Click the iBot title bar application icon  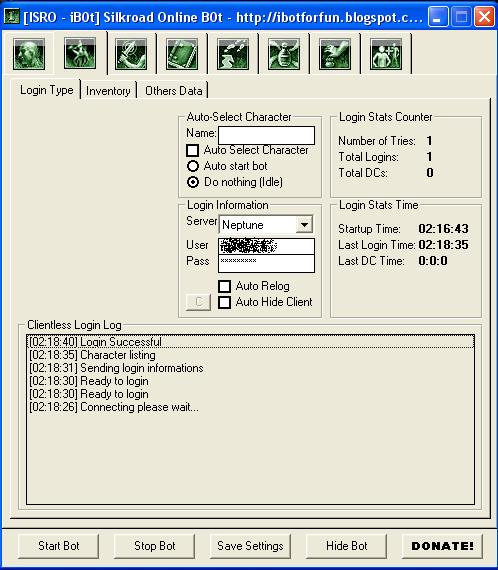(x=11, y=16)
